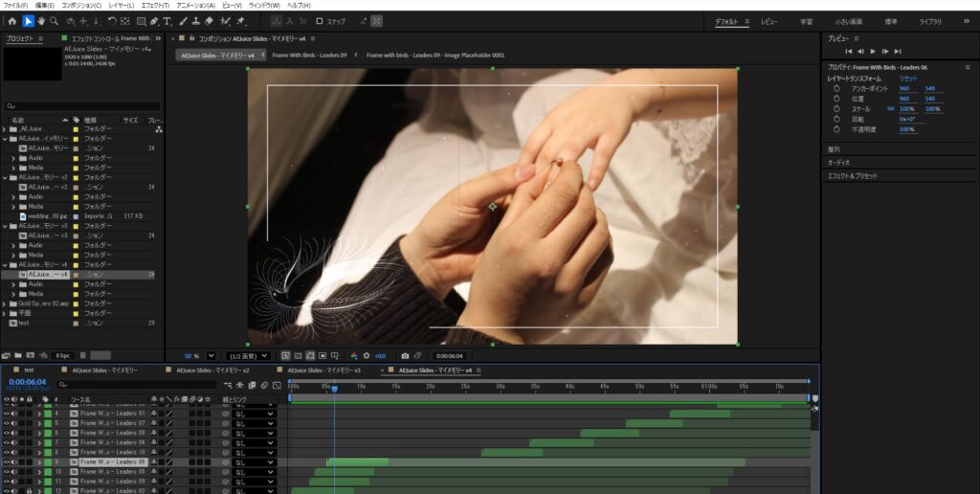Select the Eraser tool
This screenshot has height=494, width=980.
[x=209, y=21]
